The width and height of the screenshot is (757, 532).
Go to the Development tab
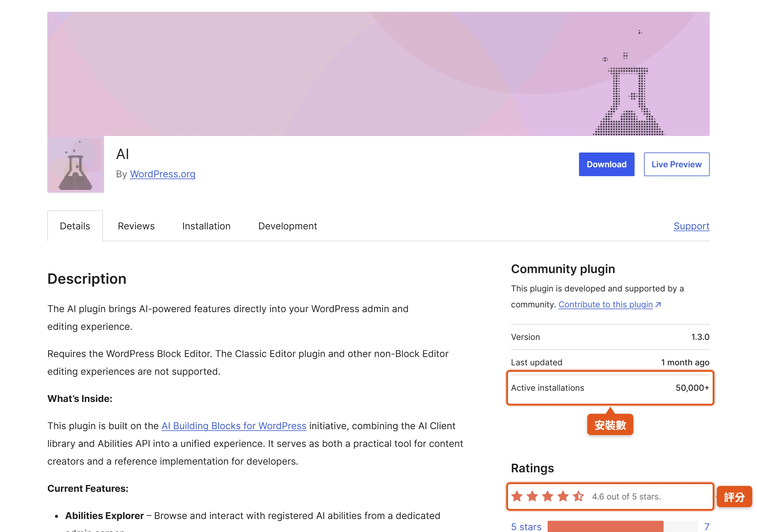287,226
